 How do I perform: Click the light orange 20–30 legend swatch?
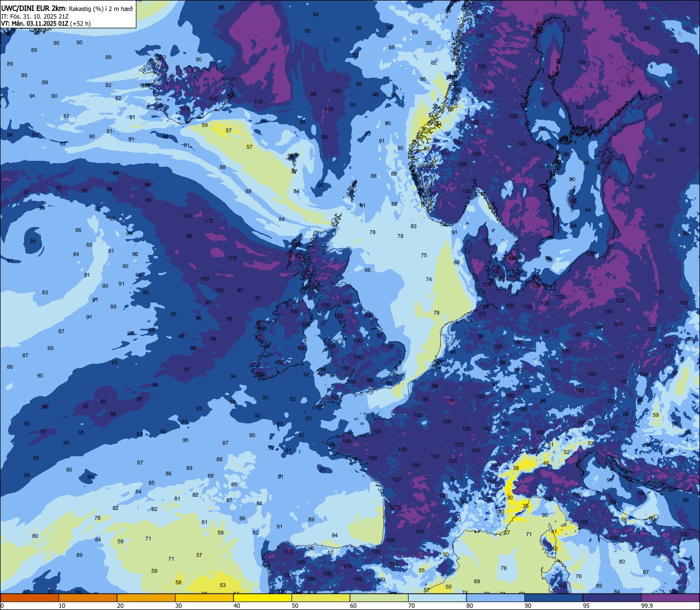tap(146, 597)
